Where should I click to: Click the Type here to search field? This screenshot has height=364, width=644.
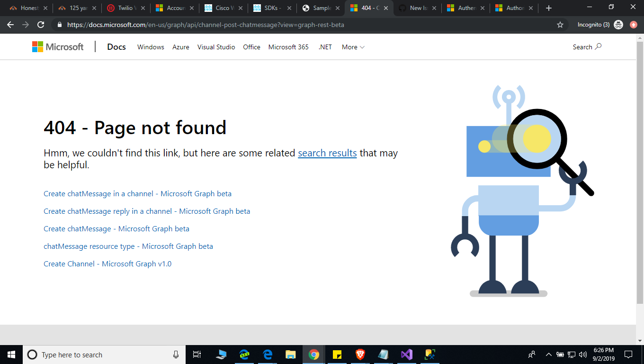[x=95, y=355]
